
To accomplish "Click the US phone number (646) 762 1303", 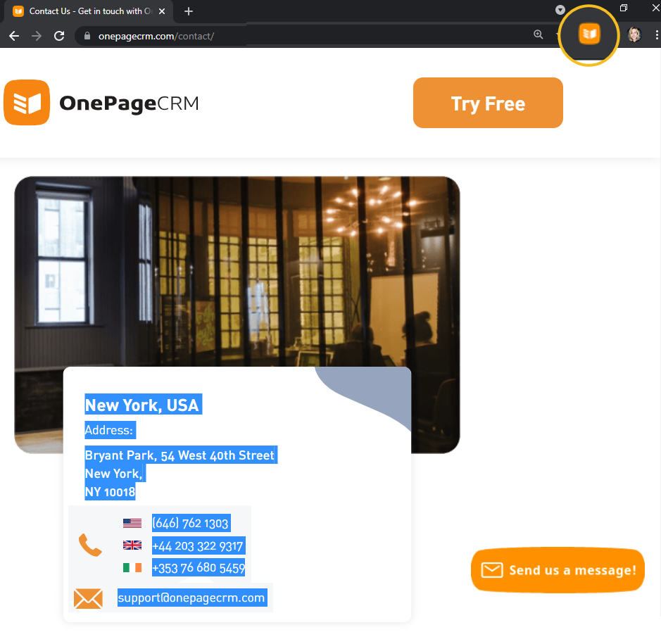I will pos(191,523).
